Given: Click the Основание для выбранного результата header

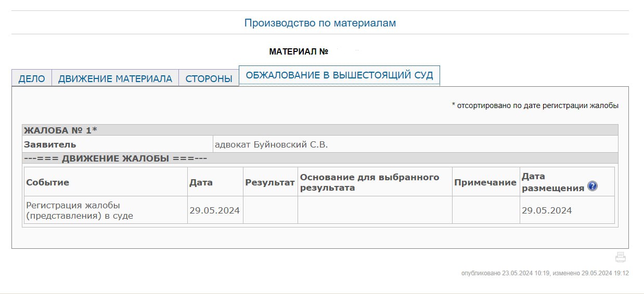Looking at the screenshot, I should (x=369, y=182).
